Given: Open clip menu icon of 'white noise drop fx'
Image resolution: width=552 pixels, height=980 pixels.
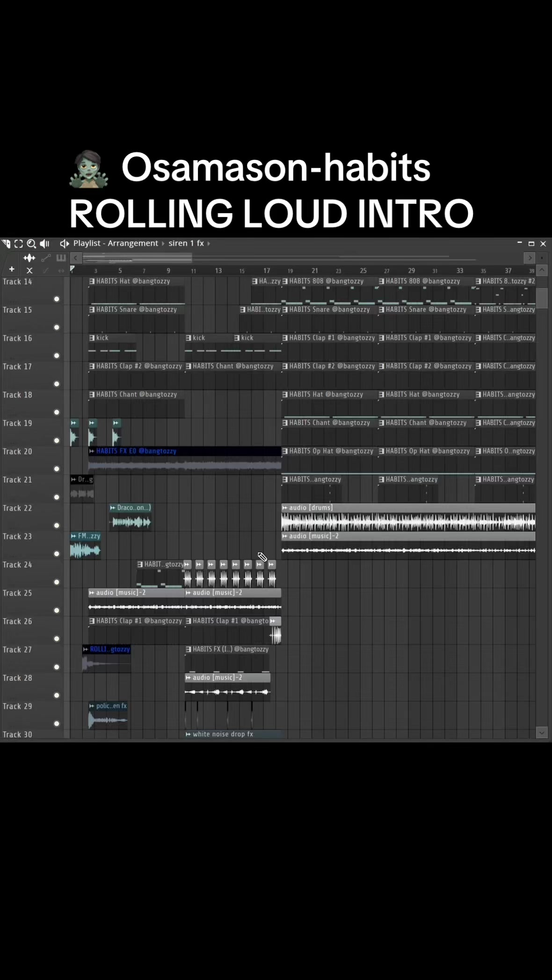Looking at the screenshot, I should (x=188, y=734).
